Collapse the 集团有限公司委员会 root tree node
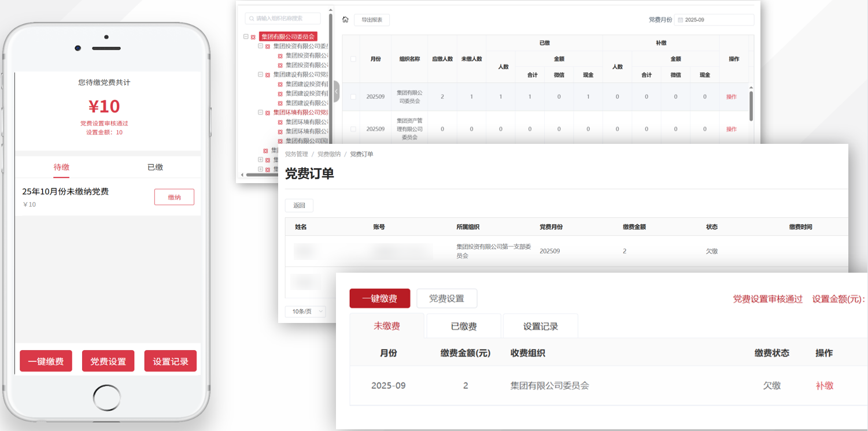This screenshot has width=868, height=431. click(246, 36)
